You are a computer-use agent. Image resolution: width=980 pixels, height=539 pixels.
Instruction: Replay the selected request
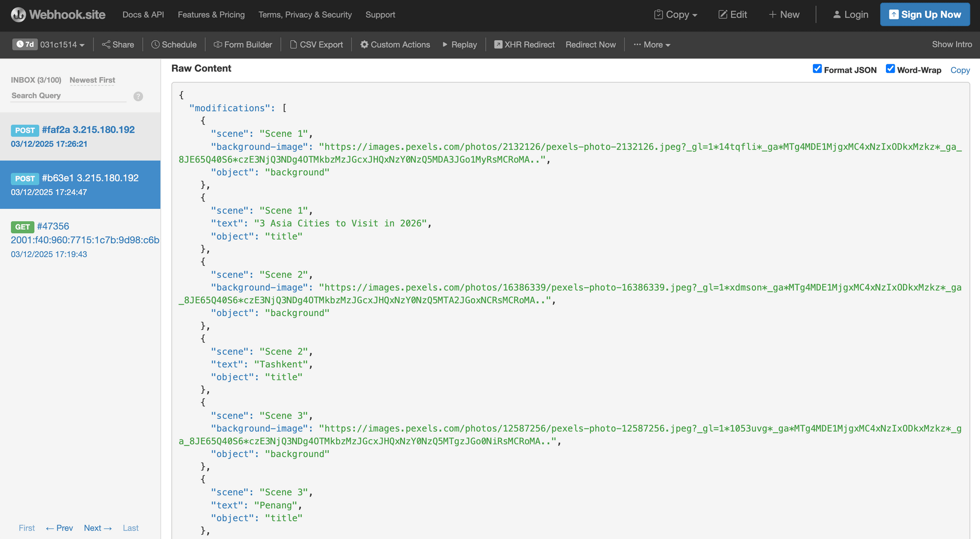pyautogui.click(x=459, y=45)
